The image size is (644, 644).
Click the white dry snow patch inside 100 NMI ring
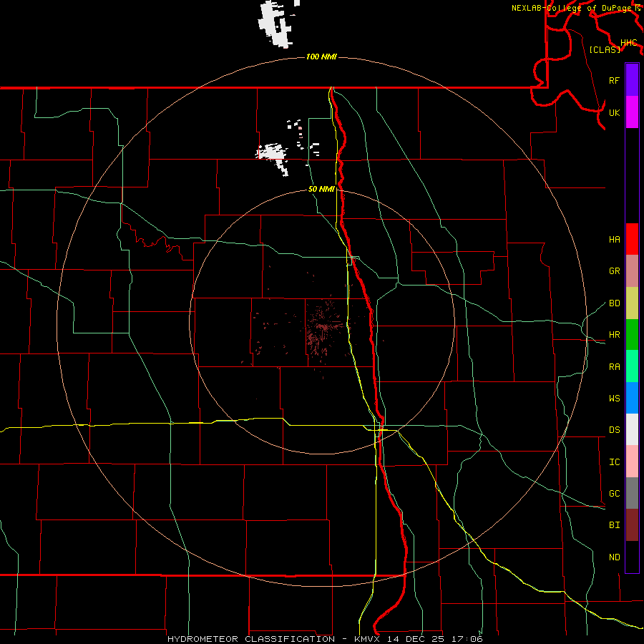273,158
